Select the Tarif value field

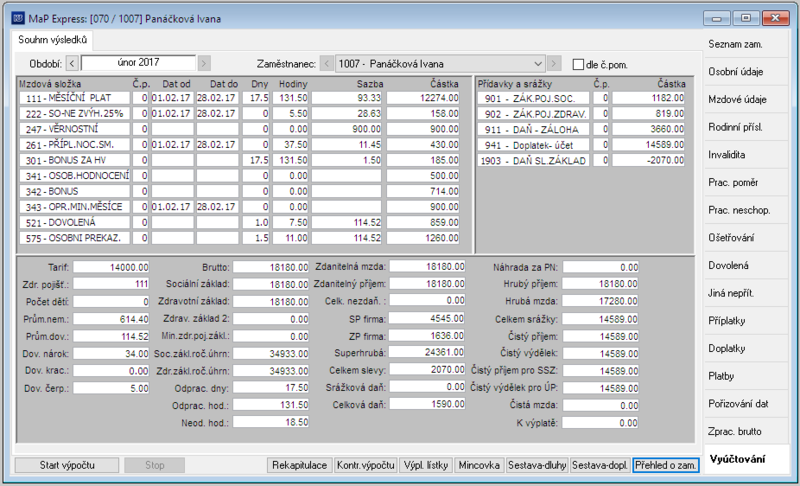click(111, 267)
